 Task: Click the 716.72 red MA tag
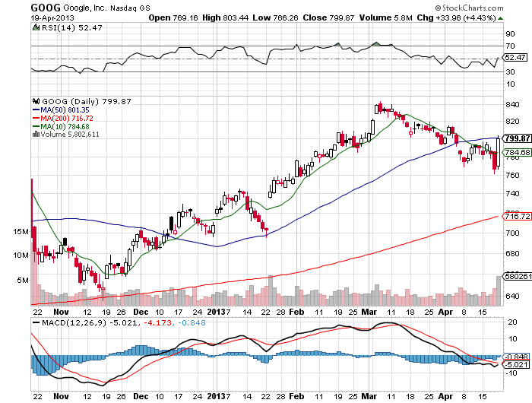(516, 216)
